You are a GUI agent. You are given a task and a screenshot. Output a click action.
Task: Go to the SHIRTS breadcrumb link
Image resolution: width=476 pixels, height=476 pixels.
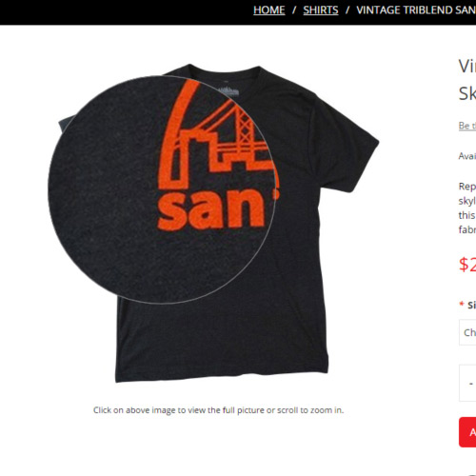(321, 10)
